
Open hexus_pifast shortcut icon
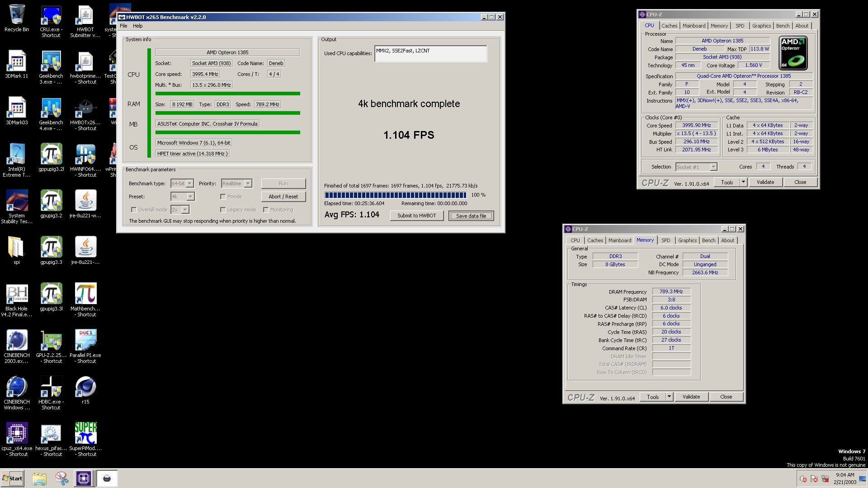[51, 440]
